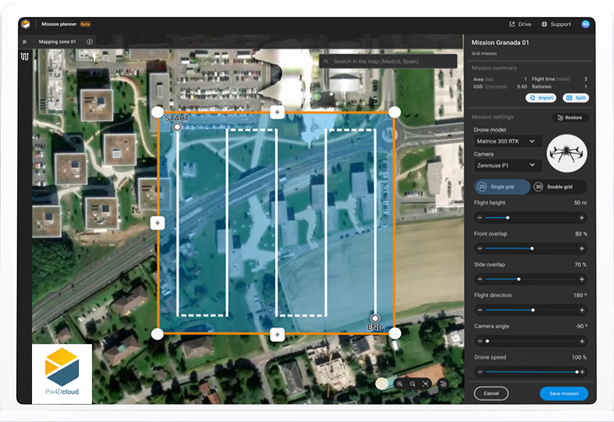The height and width of the screenshot is (422, 614).
Task: Click the zoom out map control
Action: click(x=413, y=384)
